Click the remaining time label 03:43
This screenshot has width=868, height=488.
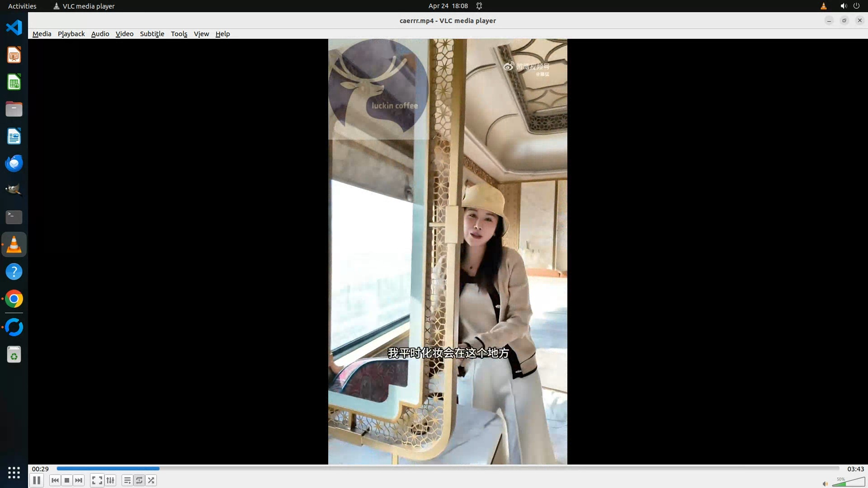pyautogui.click(x=855, y=469)
